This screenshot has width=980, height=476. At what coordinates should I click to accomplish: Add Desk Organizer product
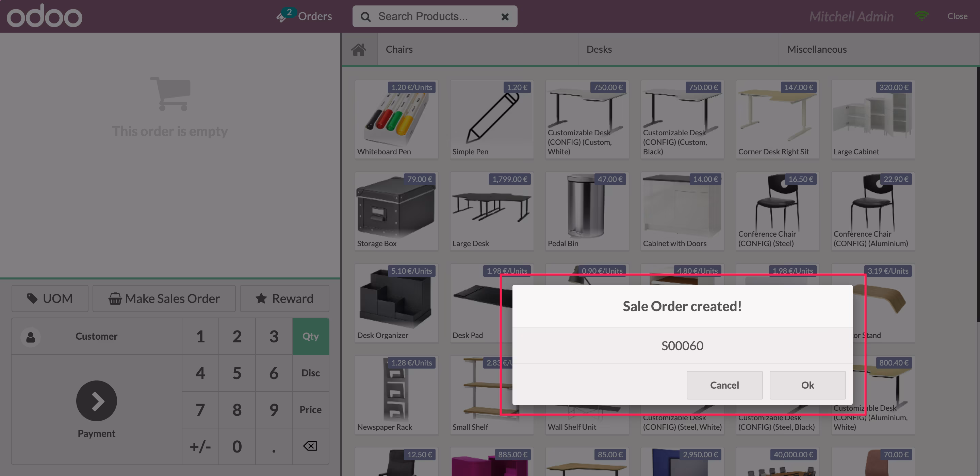[396, 303]
